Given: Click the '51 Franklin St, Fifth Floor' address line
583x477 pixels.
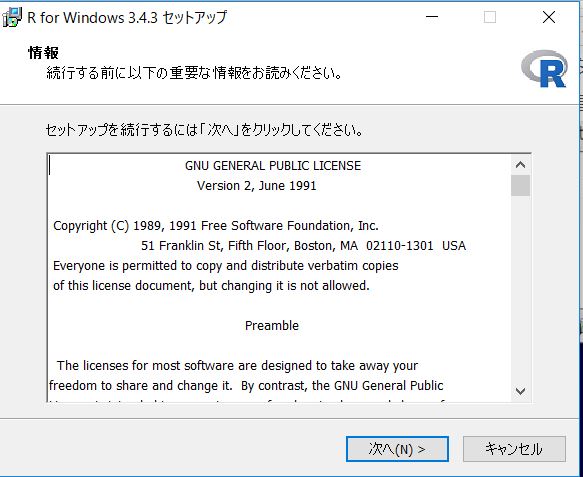Looking at the screenshot, I should 303,246.
